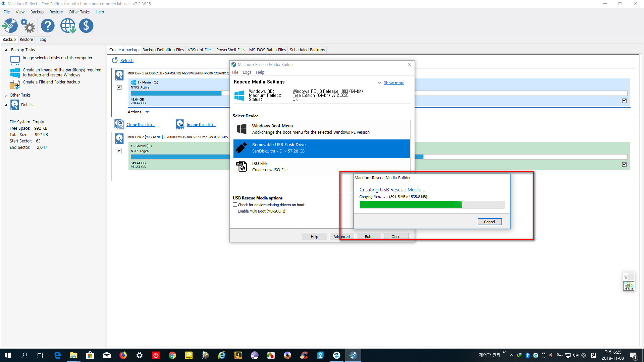
Task: Click the Bluetooth tray icon
Action: click(x=527, y=355)
